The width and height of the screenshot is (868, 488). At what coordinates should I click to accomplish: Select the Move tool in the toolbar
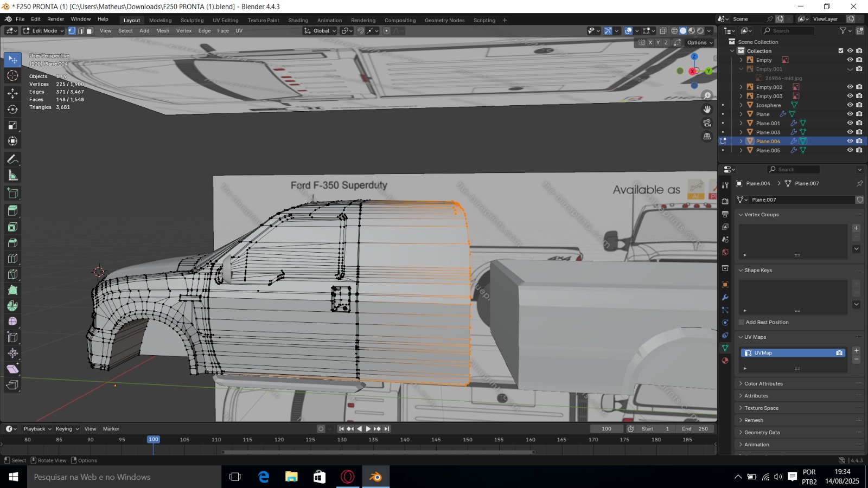(12, 93)
